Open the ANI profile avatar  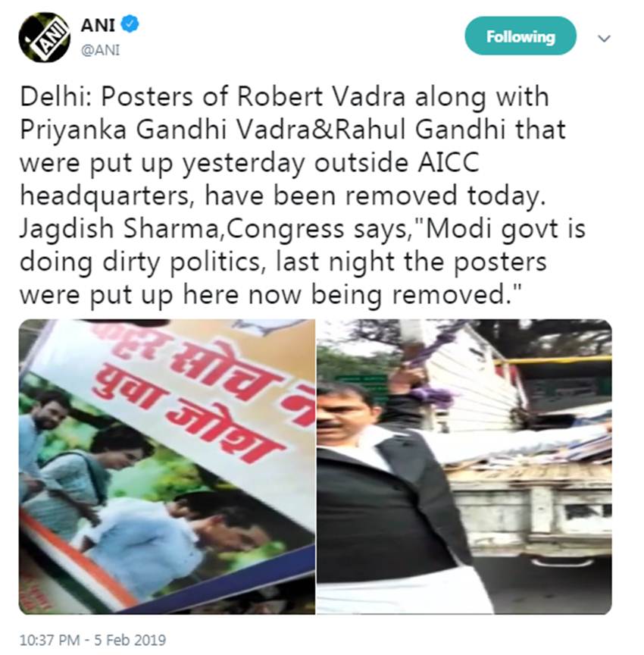click(x=44, y=38)
